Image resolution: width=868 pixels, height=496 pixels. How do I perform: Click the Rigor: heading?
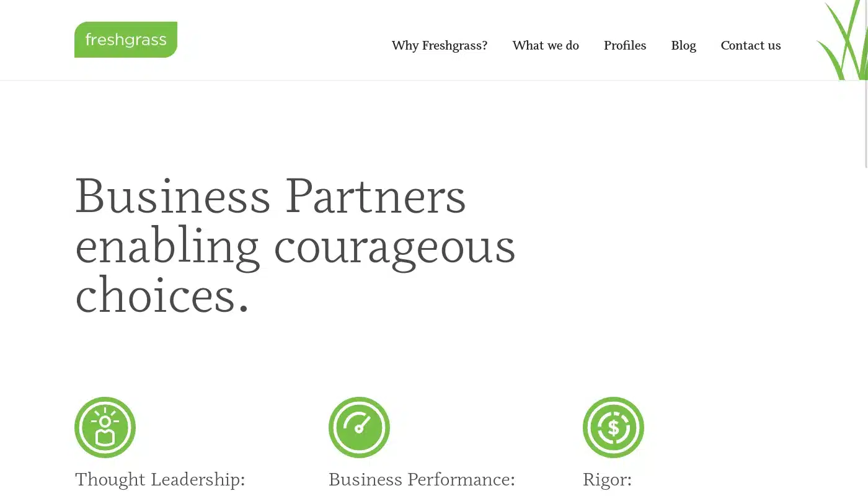click(x=607, y=479)
